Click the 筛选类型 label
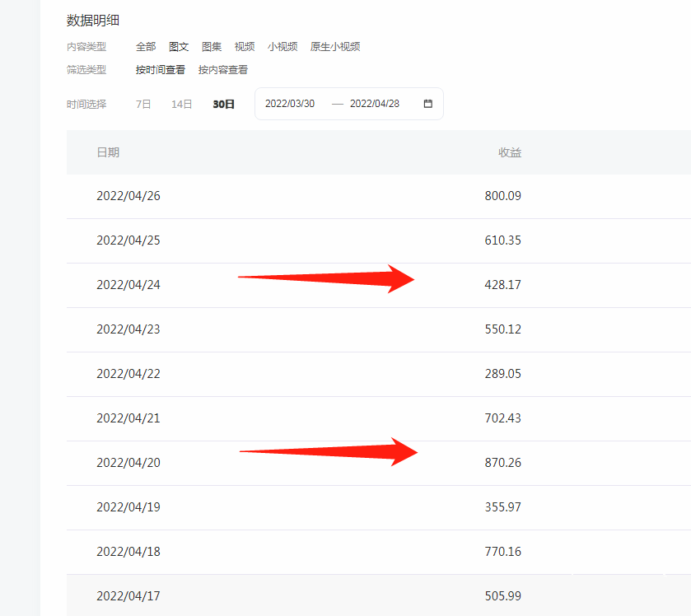The height and width of the screenshot is (616, 691). click(x=86, y=70)
